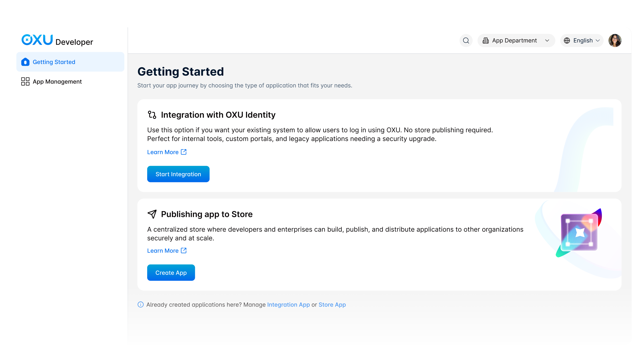Click the Getting Started home icon

tap(25, 62)
